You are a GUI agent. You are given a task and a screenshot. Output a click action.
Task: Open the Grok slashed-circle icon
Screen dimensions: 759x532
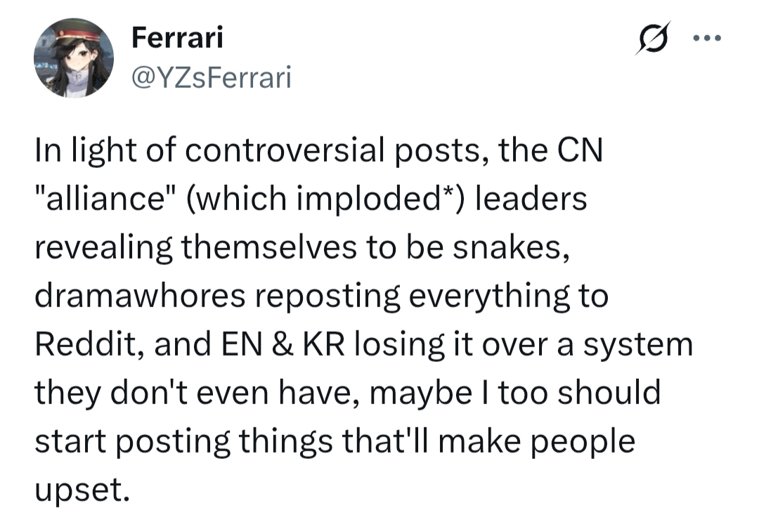pos(650,41)
